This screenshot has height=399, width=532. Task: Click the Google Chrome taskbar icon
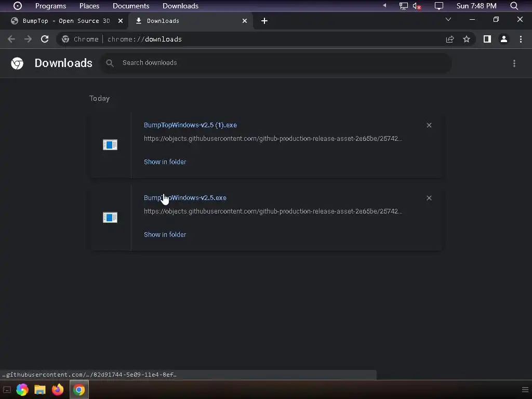(79, 390)
